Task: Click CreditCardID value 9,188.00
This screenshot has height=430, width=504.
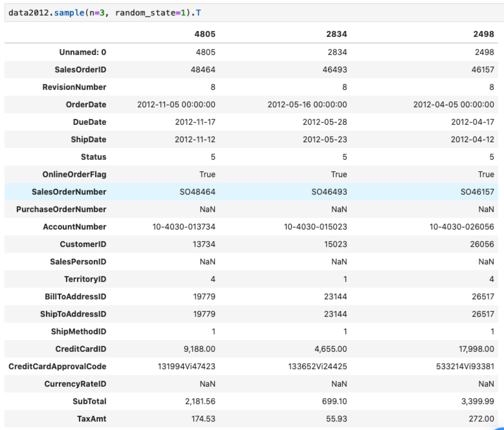Action: pyautogui.click(x=200, y=349)
